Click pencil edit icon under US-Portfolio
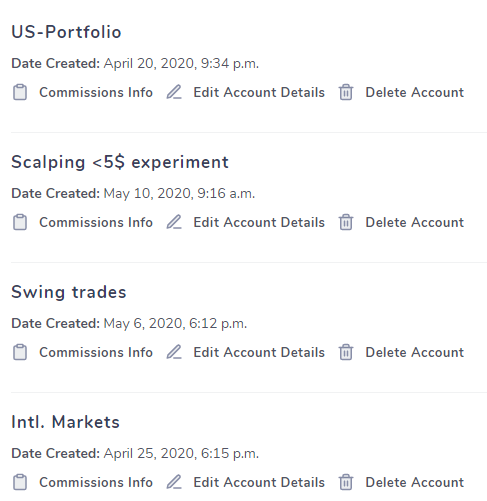The height and width of the screenshot is (501, 487). coord(174,92)
